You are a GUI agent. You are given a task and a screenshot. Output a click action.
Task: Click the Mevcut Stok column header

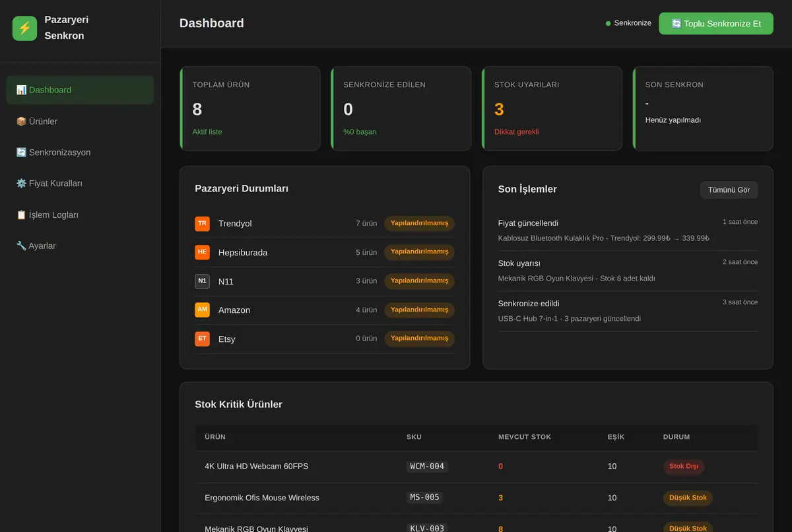pyautogui.click(x=525, y=437)
